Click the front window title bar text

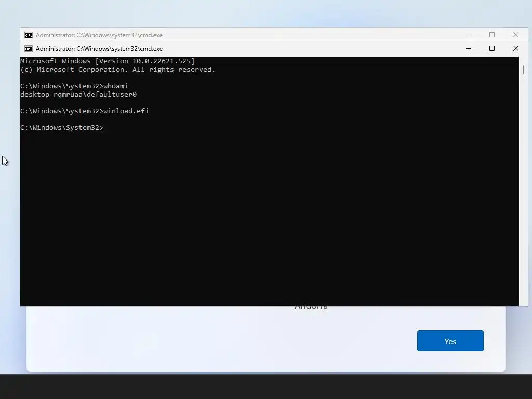[99, 49]
